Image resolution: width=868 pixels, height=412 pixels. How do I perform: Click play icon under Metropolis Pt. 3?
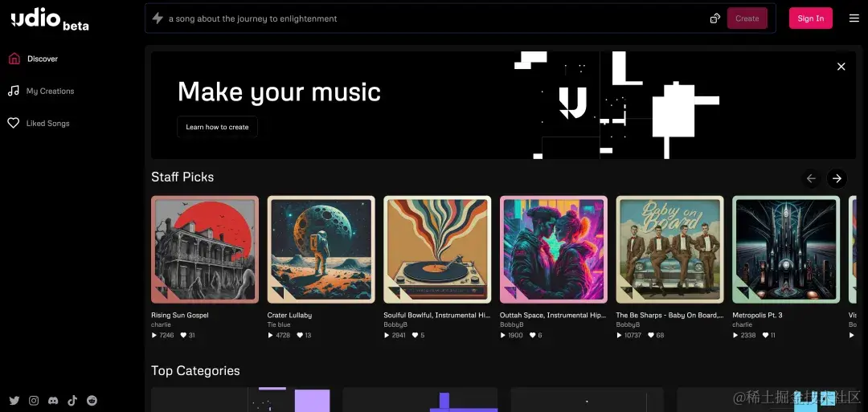pyautogui.click(x=735, y=335)
